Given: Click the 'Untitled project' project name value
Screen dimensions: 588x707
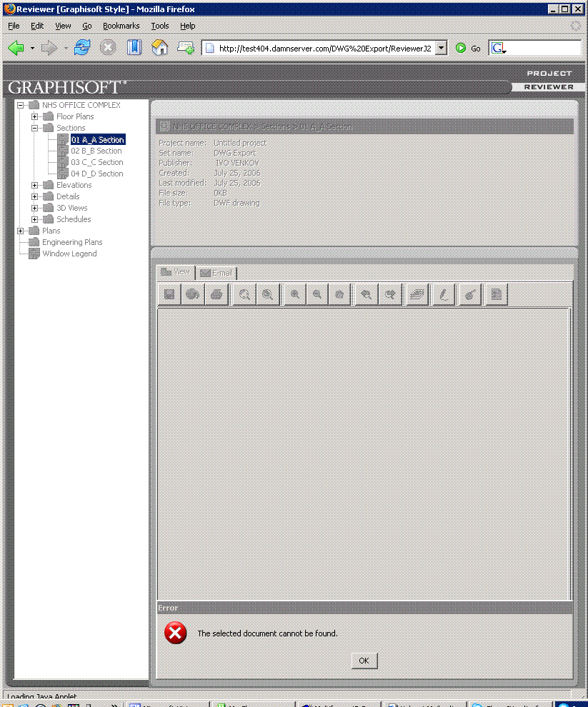Looking at the screenshot, I should [x=239, y=143].
